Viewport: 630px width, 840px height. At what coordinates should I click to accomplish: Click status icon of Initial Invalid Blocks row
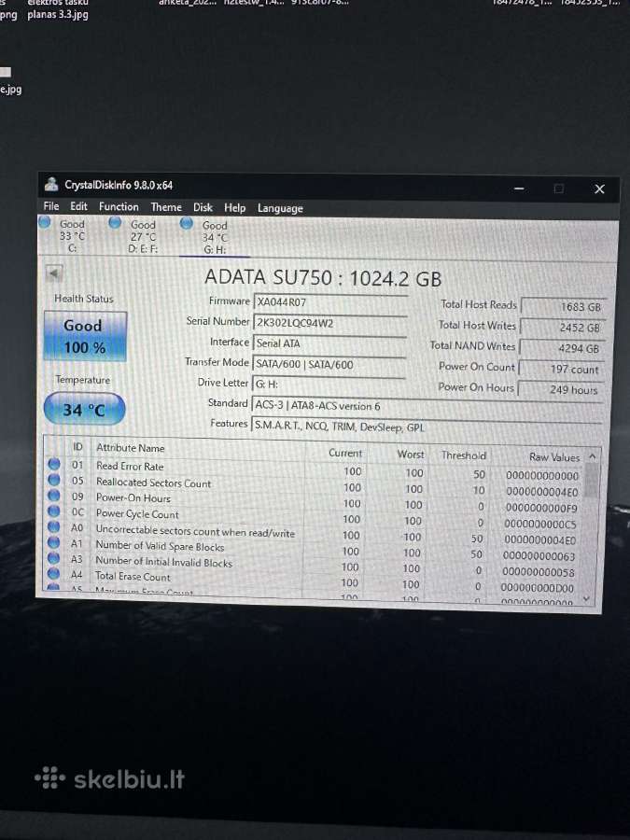click(x=53, y=558)
